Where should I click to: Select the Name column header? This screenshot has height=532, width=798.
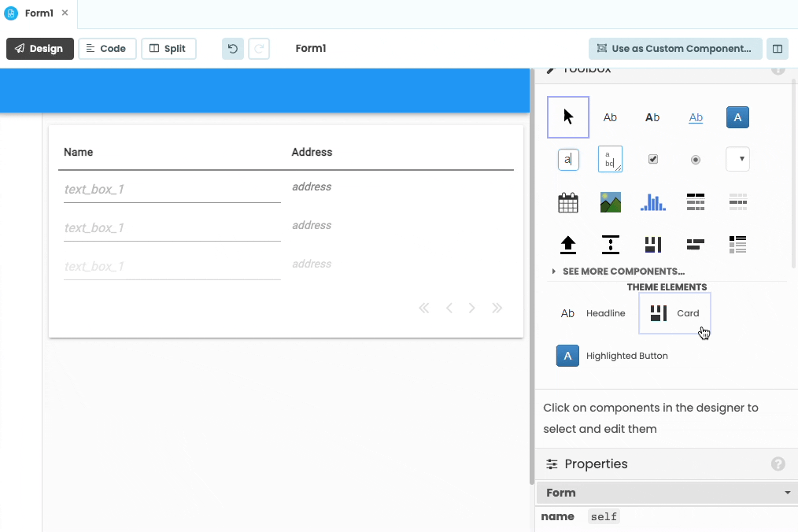79,152
